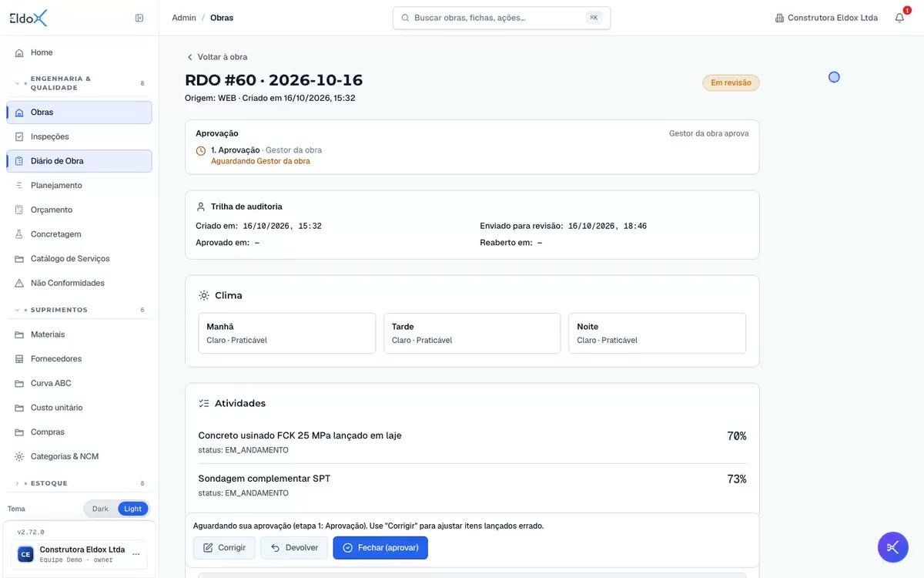Click the search field
Image resolution: width=924 pixels, height=578 pixels.
click(x=501, y=18)
